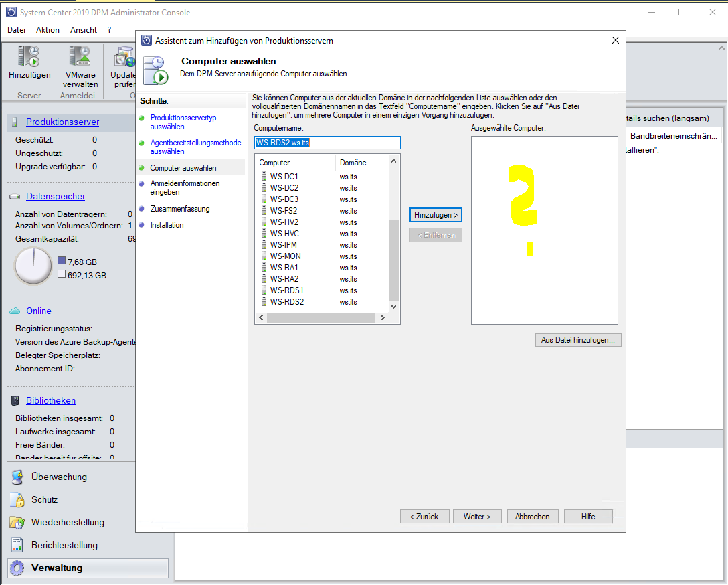This screenshot has width=728, height=585.
Task: Click the server icon beside WS-DC1
Action: (264, 177)
